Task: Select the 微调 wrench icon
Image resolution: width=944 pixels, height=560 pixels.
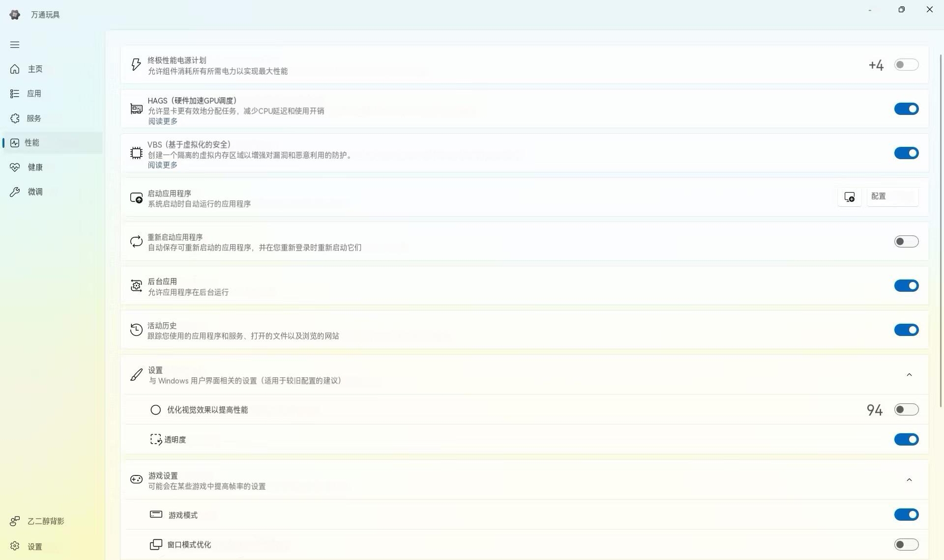Action: pyautogui.click(x=15, y=192)
